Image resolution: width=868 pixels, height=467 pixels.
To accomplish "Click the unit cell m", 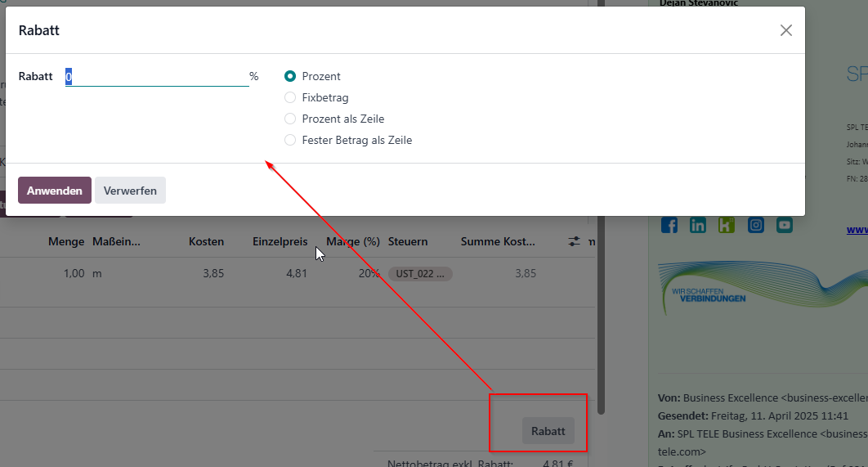I will 97,274.
